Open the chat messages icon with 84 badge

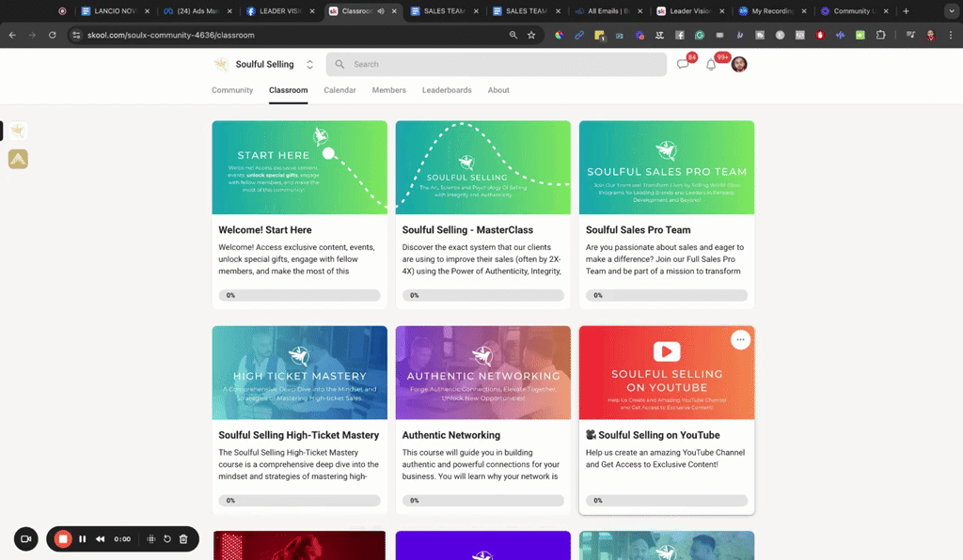tap(684, 63)
